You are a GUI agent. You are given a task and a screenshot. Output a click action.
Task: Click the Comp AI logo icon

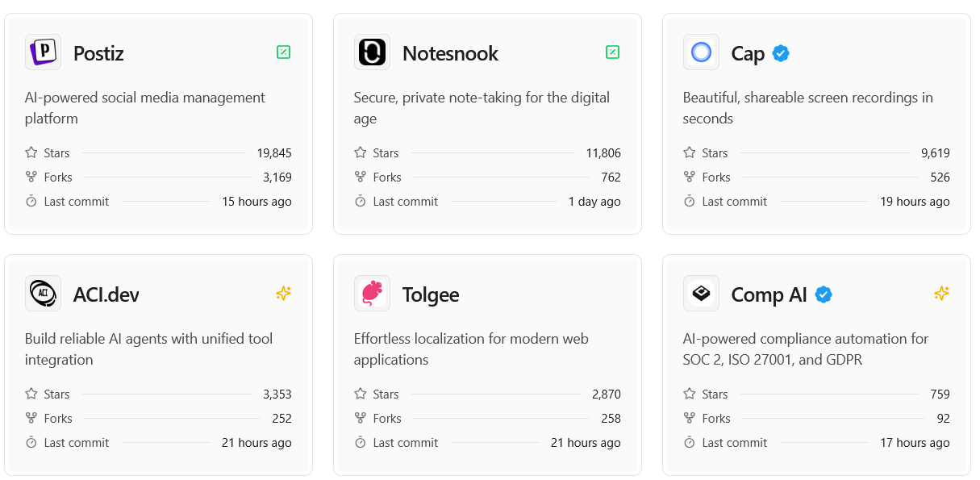pyautogui.click(x=701, y=294)
